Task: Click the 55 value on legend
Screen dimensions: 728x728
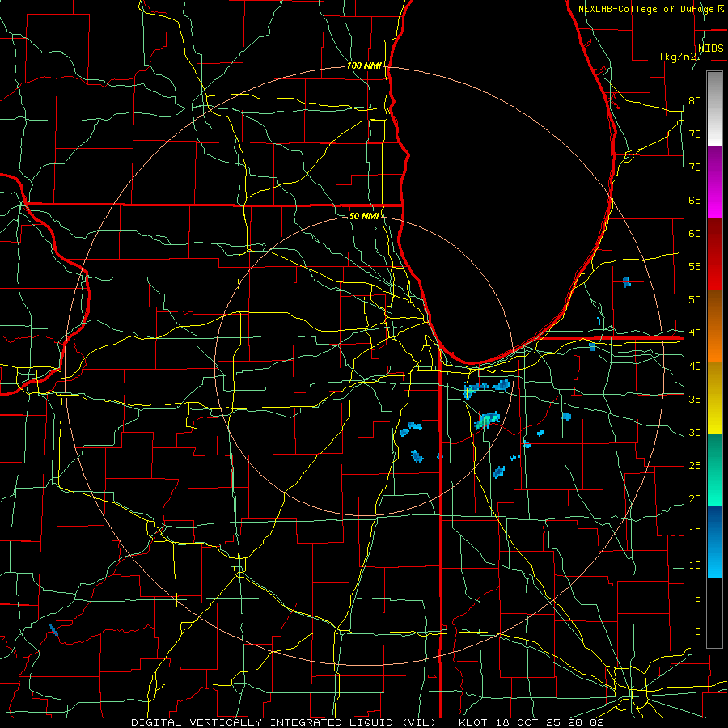Action: [695, 266]
